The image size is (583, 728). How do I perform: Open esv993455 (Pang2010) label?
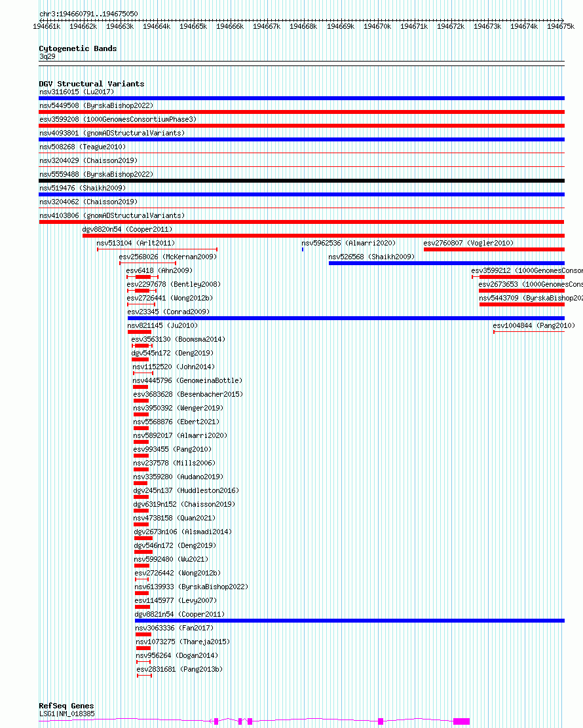[172, 449]
